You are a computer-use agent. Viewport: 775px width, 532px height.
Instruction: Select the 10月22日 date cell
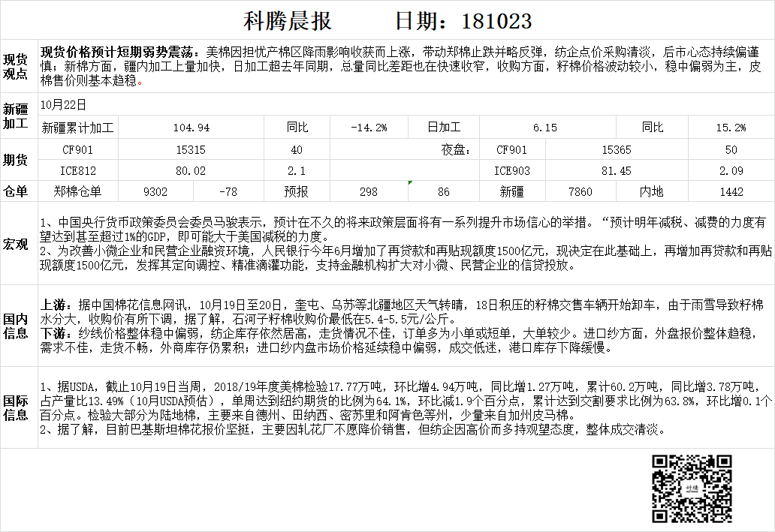(64, 105)
